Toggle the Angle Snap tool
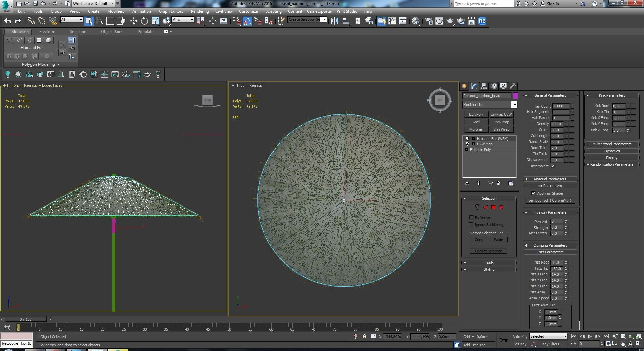The image size is (644, 351). click(247, 21)
